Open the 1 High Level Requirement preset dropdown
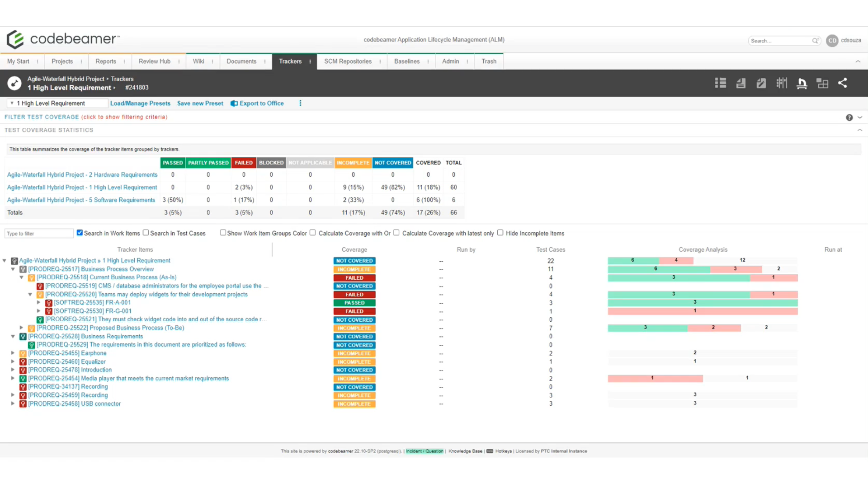Image resolution: width=868 pixels, height=488 pixels. pyautogui.click(x=58, y=103)
